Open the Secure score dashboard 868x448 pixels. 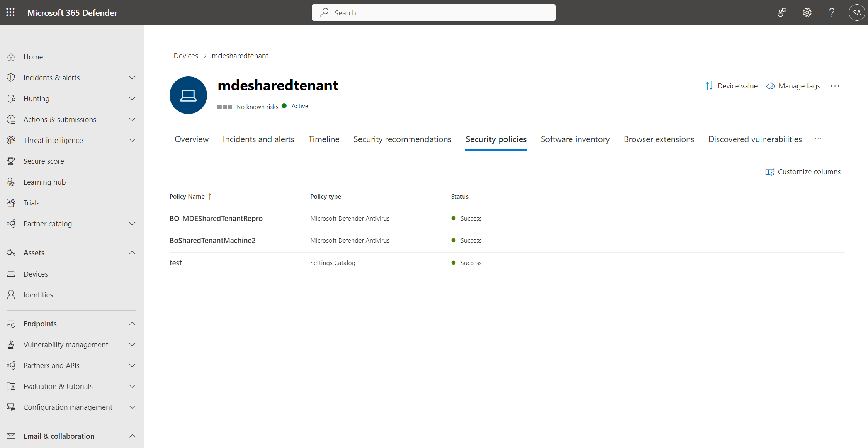click(x=43, y=161)
